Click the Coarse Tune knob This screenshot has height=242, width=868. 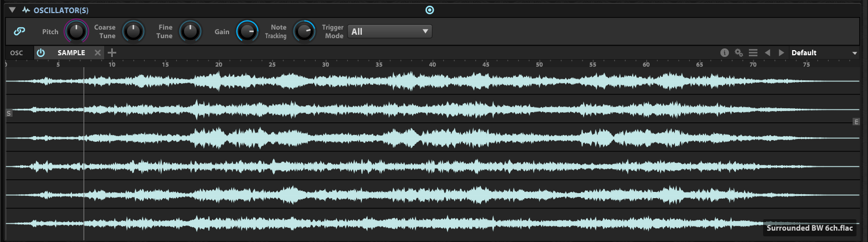pyautogui.click(x=133, y=31)
